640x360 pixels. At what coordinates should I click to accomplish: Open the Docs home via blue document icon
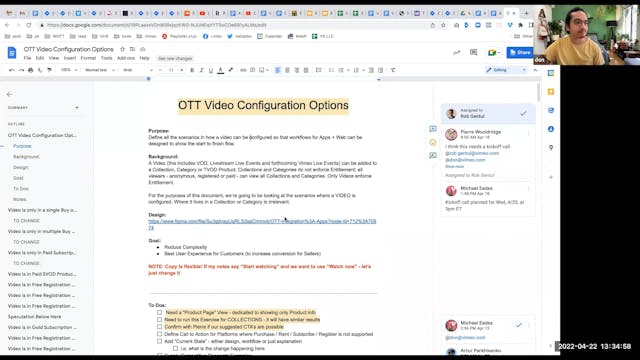(x=12, y=53)
